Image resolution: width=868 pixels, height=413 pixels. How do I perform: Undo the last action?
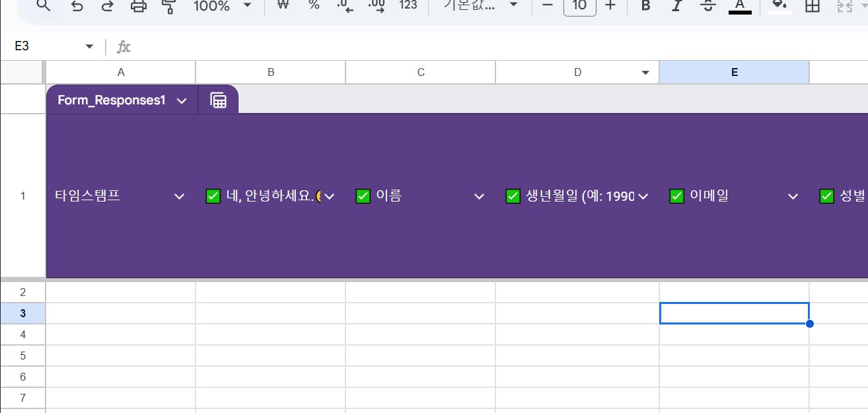pyautogui.click(x=77, y=5)
